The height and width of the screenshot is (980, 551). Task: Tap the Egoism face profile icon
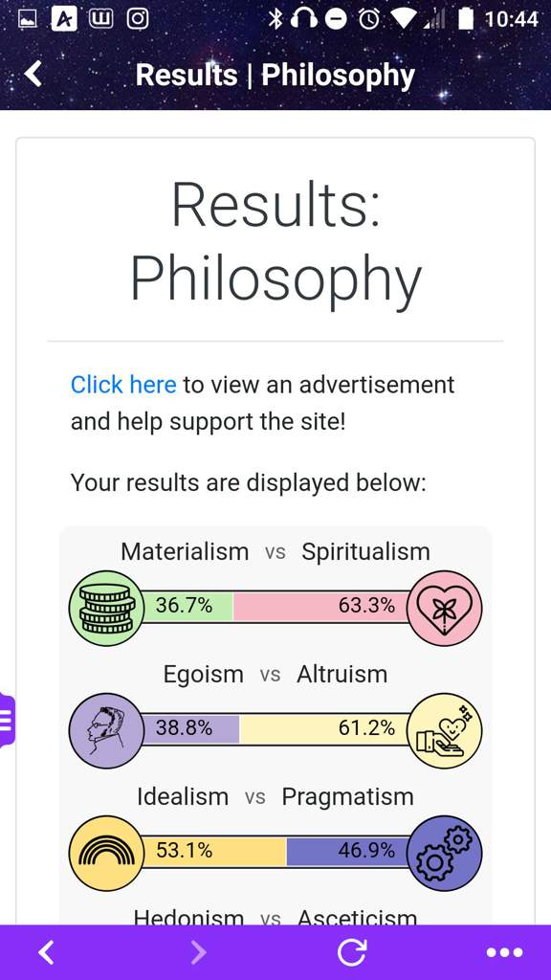[106, 730]
